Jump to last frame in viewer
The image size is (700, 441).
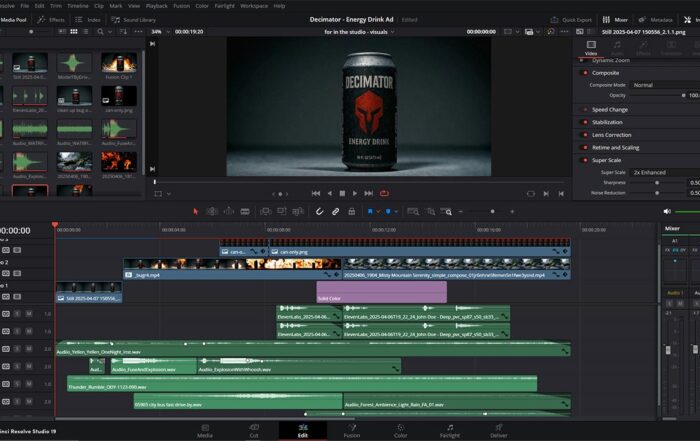(x=368, y=193)
